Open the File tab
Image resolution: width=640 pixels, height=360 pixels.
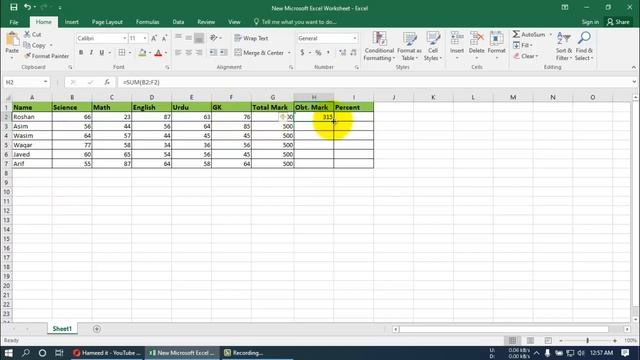click(14, 22)
